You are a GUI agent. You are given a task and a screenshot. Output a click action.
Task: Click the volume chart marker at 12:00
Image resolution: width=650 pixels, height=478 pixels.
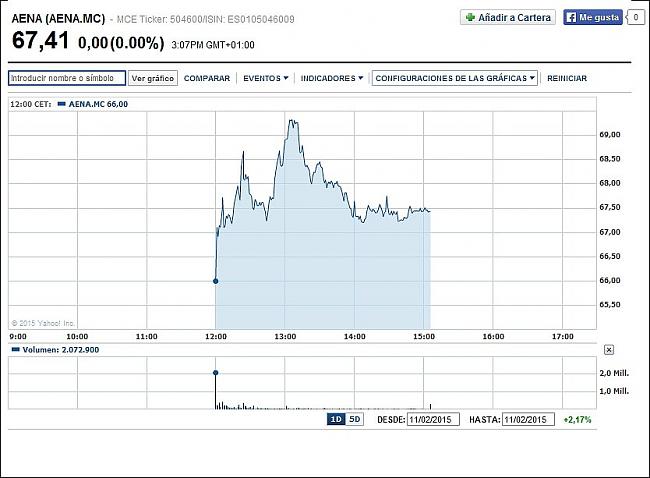(x=216, y=373)
